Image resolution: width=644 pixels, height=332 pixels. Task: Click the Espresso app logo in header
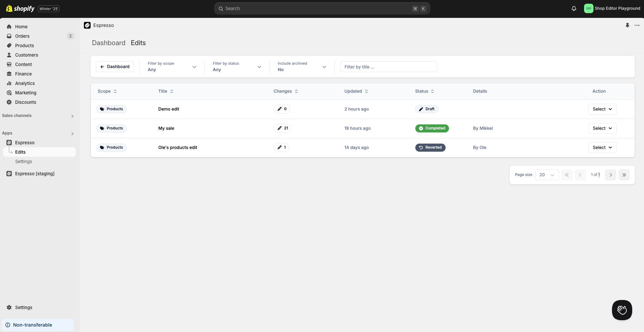[x=87, y=25]
